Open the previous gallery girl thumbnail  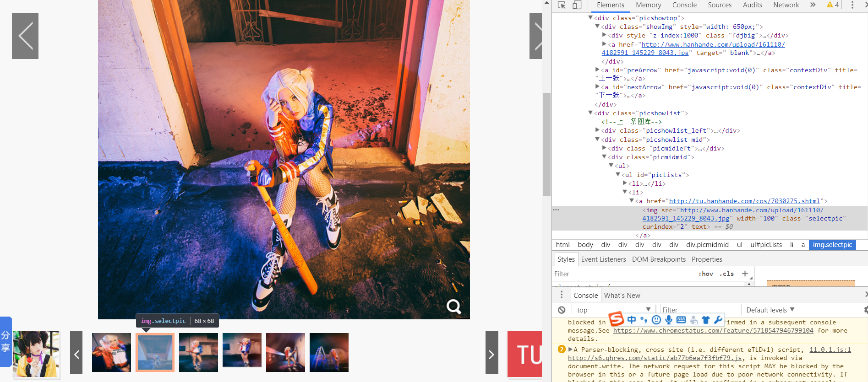pyautogui.click(x=36, y=354)
